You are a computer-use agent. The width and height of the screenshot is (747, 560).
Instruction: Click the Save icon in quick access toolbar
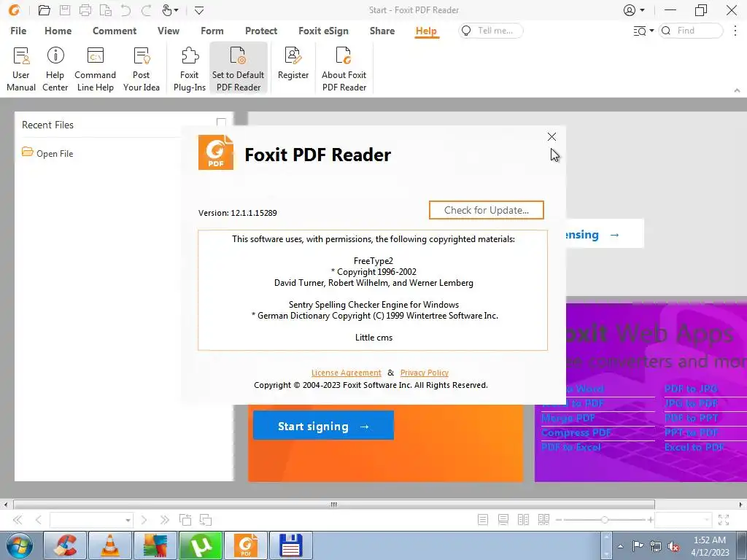coord(65,10)
